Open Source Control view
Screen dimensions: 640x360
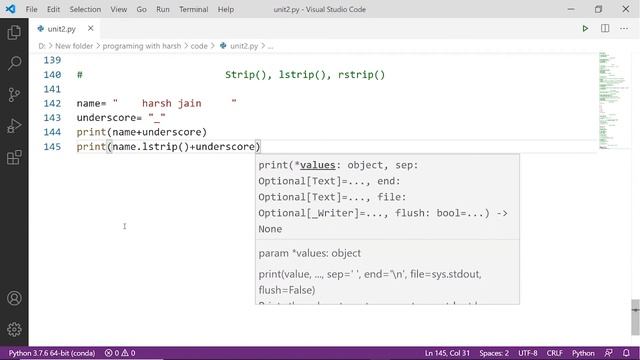(x=14, y=95)
